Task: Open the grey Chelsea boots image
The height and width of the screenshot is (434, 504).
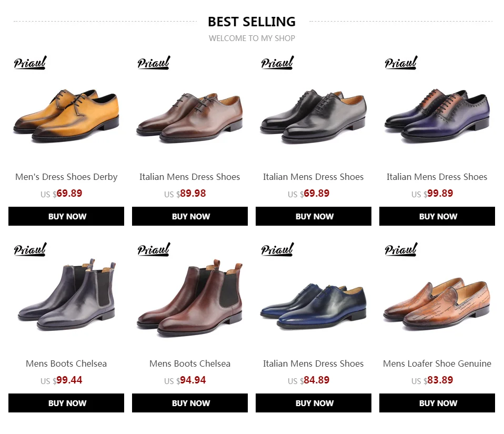Action: pos(66,295)
